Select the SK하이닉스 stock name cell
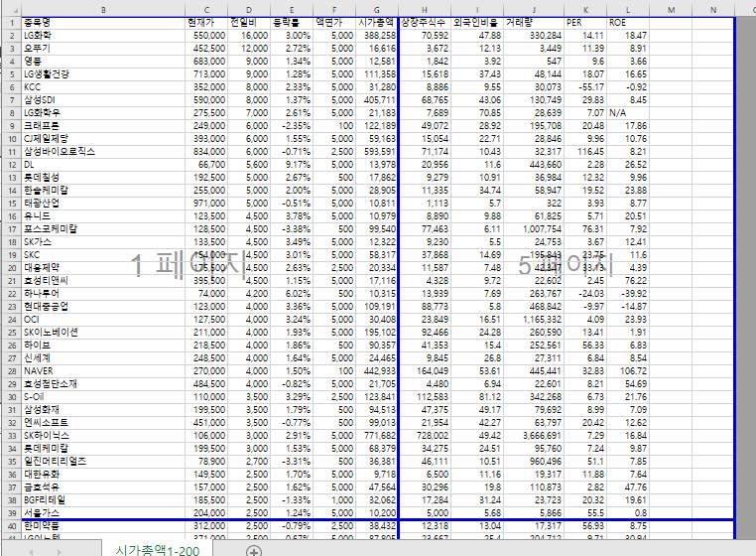The image size is (756, 556). (x=103, y=436)
